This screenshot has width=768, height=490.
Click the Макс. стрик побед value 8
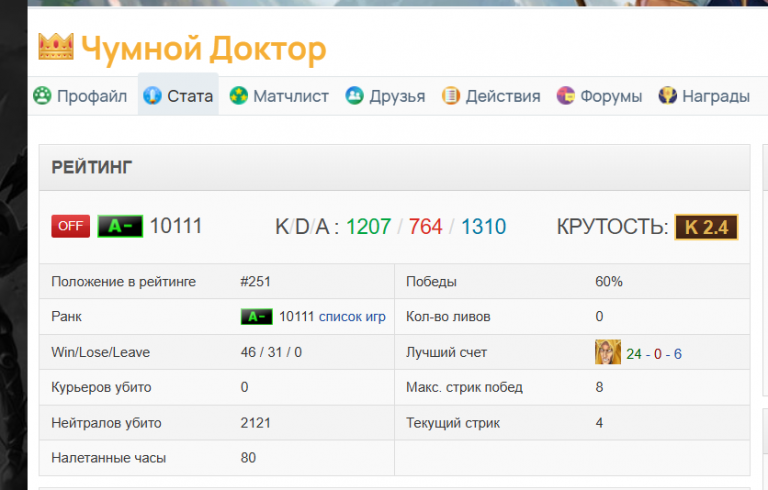[599, 387]
